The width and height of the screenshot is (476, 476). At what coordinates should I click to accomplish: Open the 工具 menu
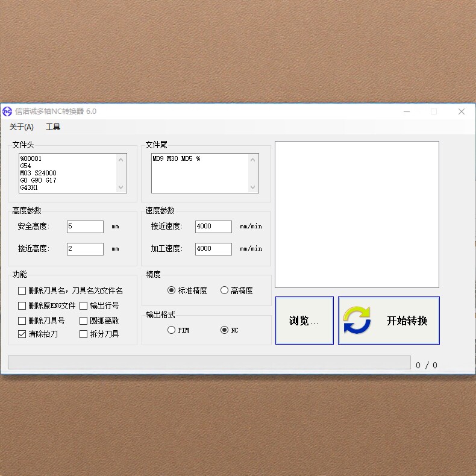click(x=53, y=127)
